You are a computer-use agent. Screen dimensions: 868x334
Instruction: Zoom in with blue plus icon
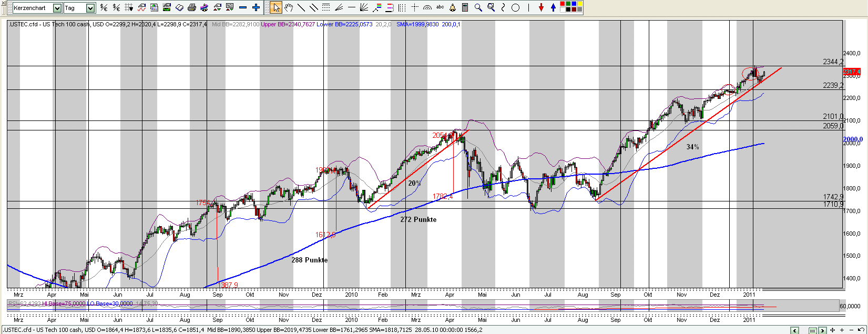point(256,7)
